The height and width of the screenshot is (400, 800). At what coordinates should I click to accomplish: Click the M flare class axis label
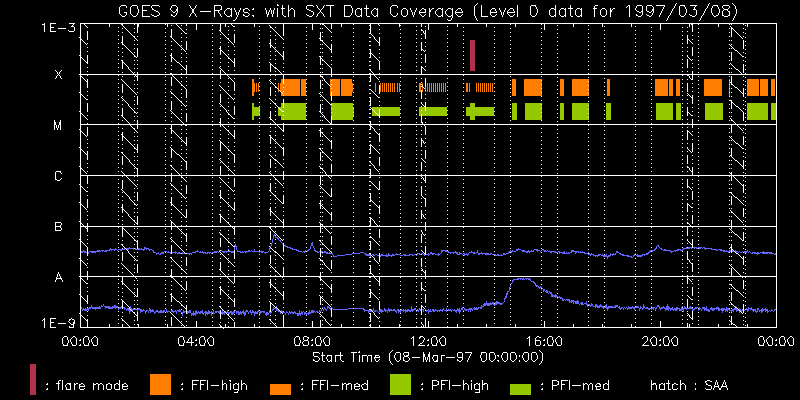click(58, 126)
